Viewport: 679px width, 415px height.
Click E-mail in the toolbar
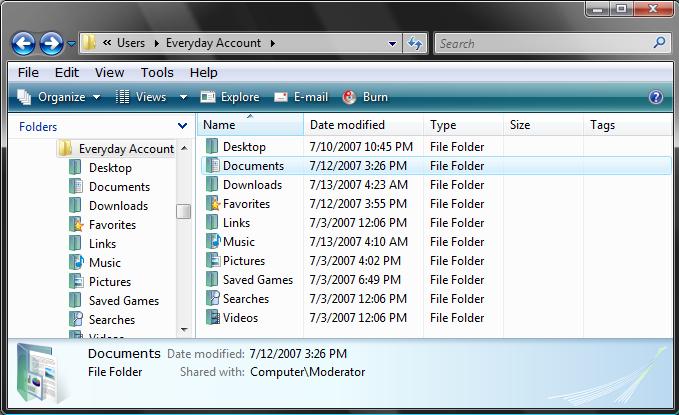click(x=301, y=97)
